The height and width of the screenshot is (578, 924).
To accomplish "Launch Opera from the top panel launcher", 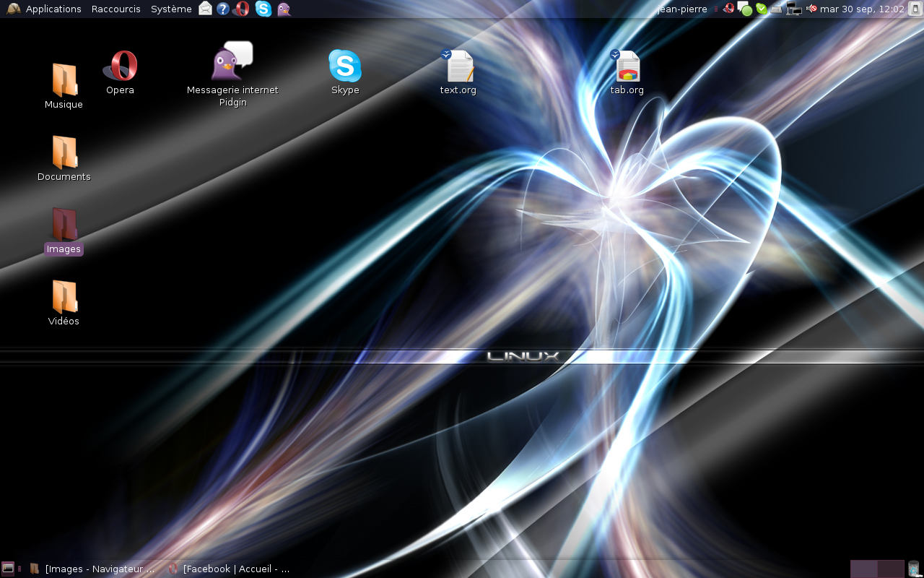I will 243,9.
